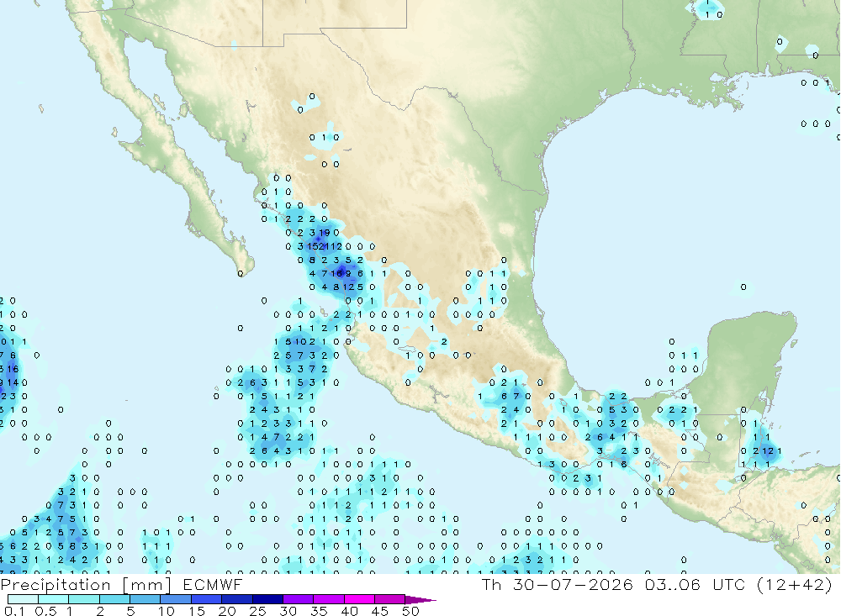The height and width of the screenshot is (616, 841).
Task: Click the '50' legend scale label
Action: point(410,611)
